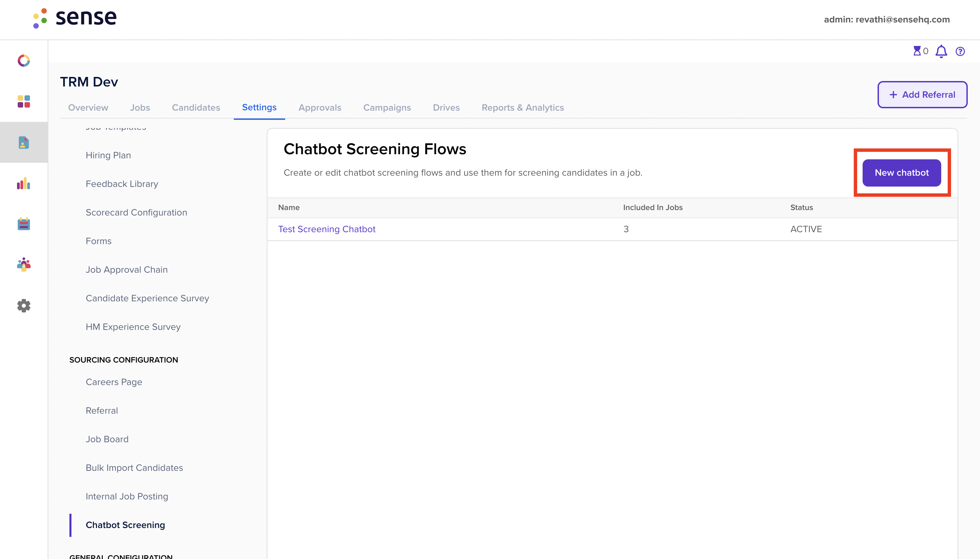The width and height of the screenshot is (980, 559).
Task: Open the bar chart analytics sidebar icon
Action: tap(24, 183)
